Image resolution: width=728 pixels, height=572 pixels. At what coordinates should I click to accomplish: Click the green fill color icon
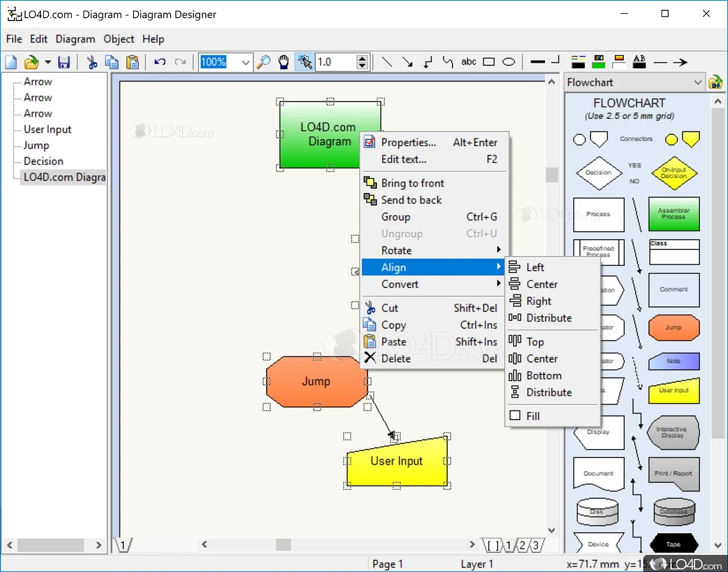[x=599, y=62]
